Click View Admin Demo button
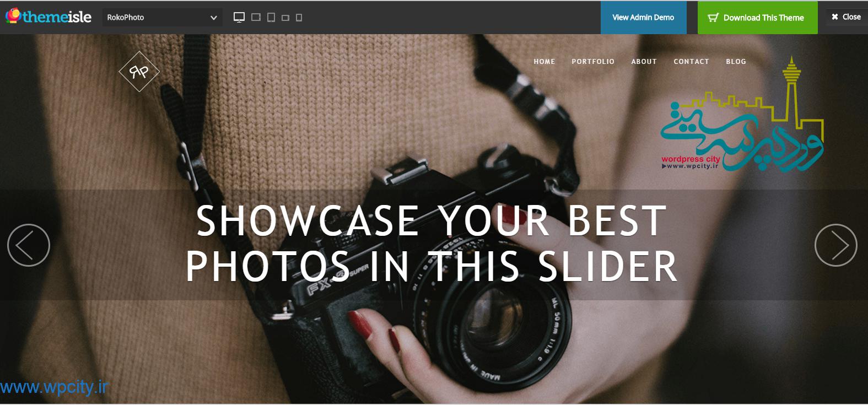868x405 pixels. coord(643,18)
